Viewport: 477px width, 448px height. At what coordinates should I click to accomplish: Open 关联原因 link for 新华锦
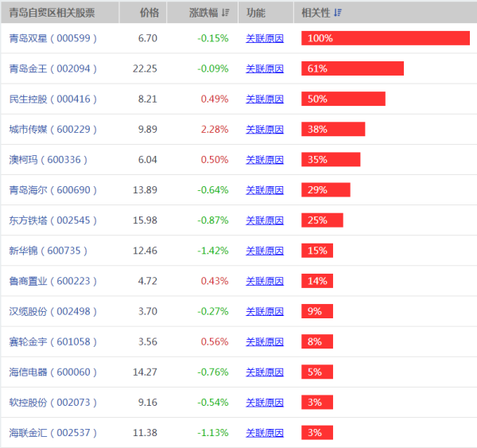tap(265, 251)
